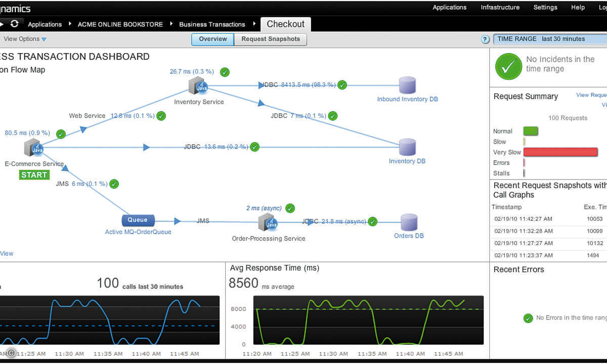The image size is (607, 364).
Task: Open the Settings top menu
Action: pyautogui.click(x=545, y=8)
